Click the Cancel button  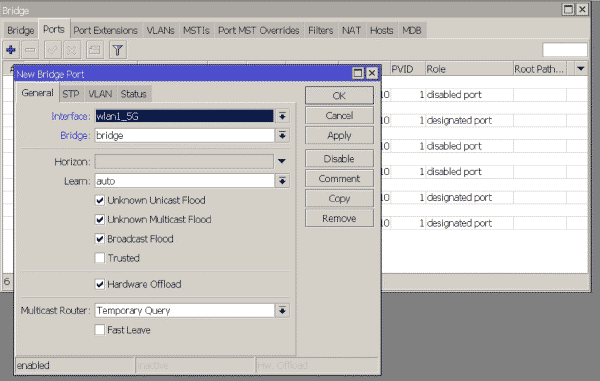[x=339, y=115]
